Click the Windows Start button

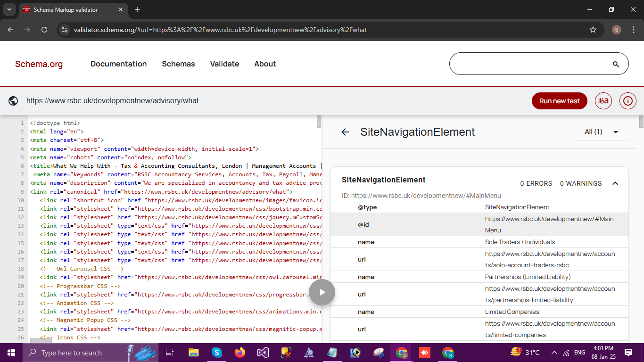[x=11, y=353]
